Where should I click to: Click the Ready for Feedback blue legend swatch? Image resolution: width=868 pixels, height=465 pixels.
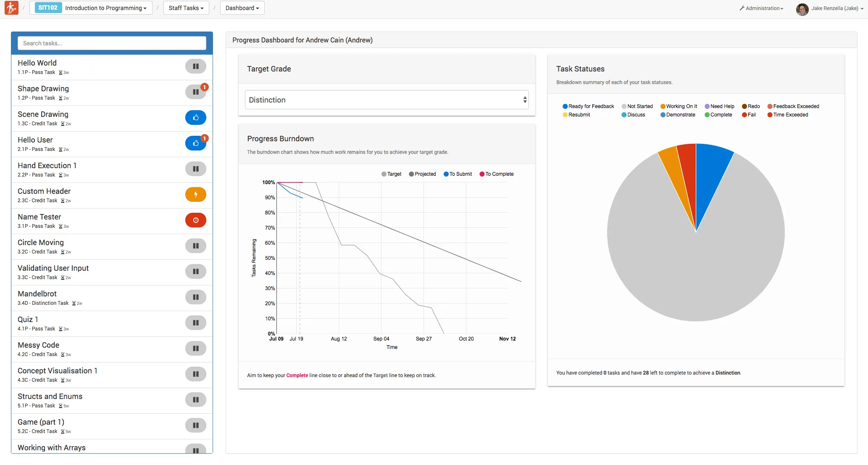565,106
